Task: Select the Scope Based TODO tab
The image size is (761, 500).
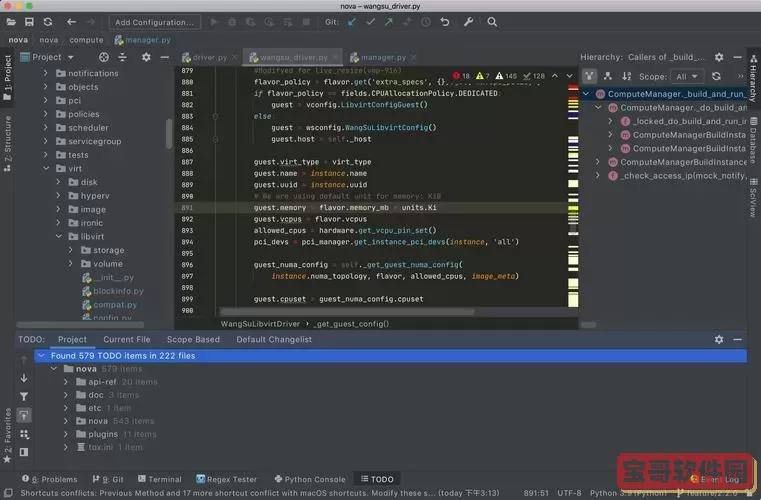Action: click(193, 339)
